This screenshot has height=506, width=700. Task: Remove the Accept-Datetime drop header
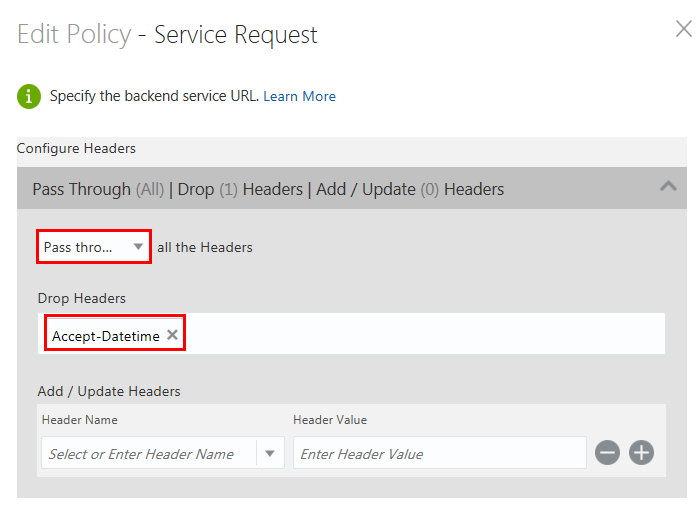172,335
